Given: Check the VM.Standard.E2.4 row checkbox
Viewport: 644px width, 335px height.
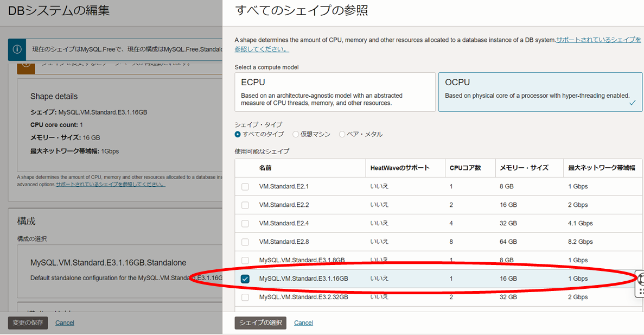Looking at the screenshot, I should [245, 224].
